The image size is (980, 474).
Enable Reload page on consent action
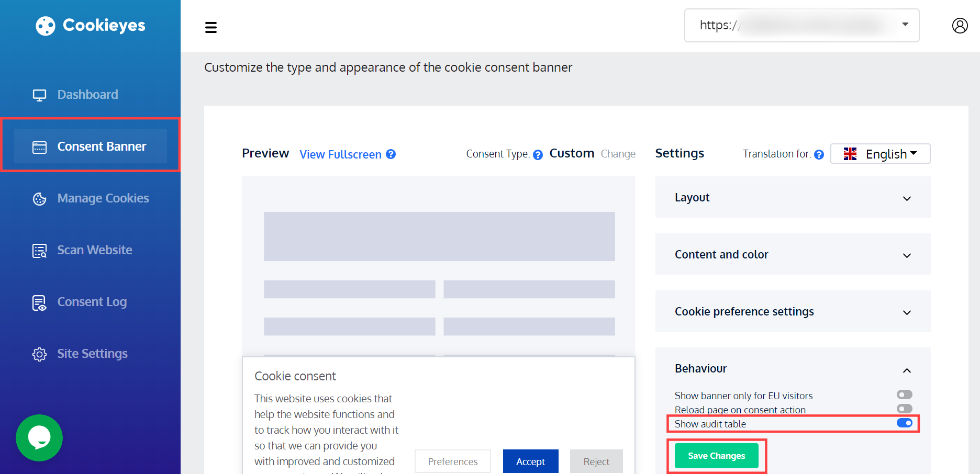[904, 409]
